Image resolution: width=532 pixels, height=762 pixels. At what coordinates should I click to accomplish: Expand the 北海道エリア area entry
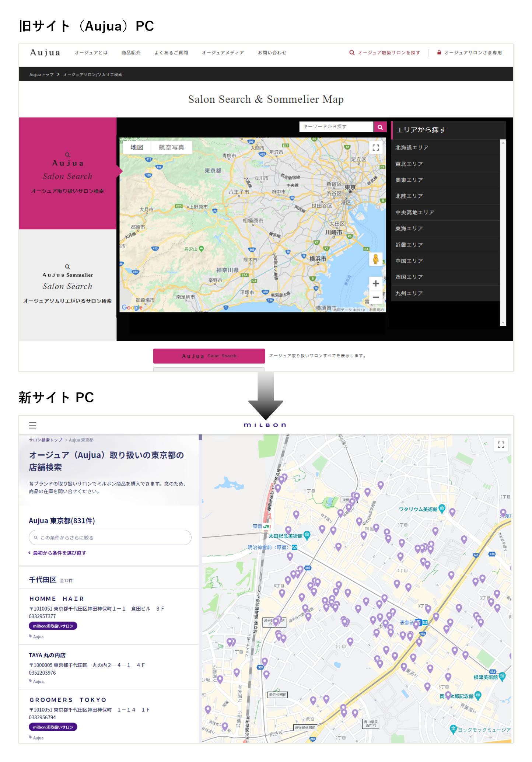[x=412, y=147]
